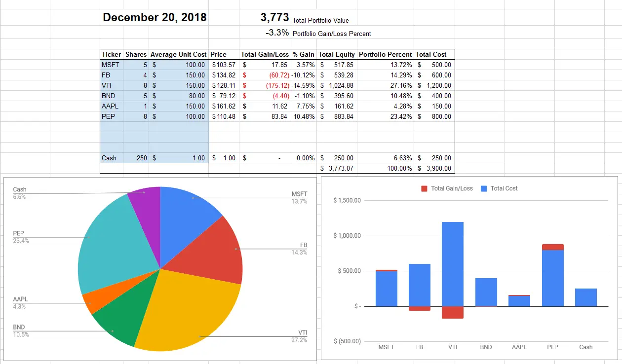Click the VTI ticker cell in the table
Viewport: 622px width, 364px height.
[112, 85]
